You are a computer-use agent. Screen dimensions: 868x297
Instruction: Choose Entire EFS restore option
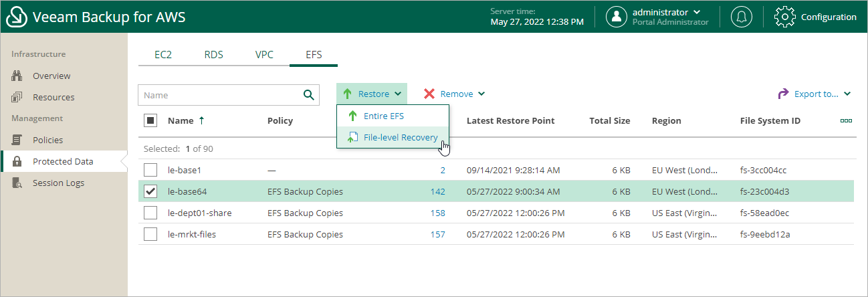383,116
